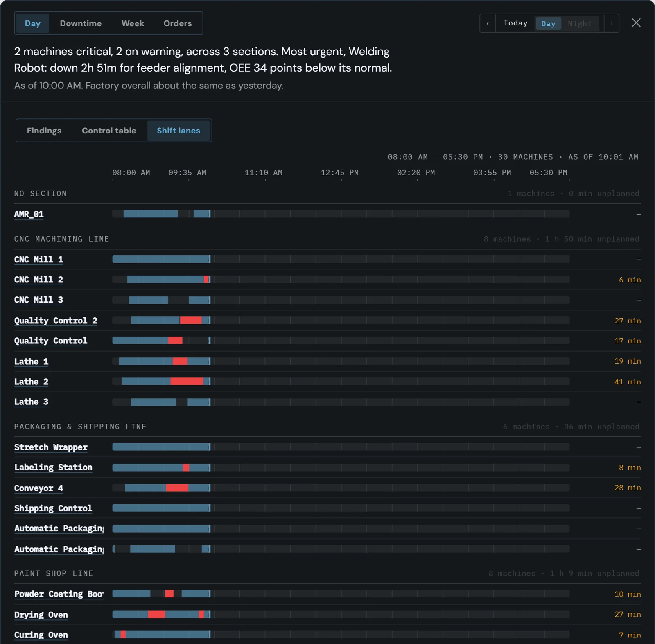This screenshot has height=644, width=655.
Task: Open the Downtime tab
Action: (81, 23)
